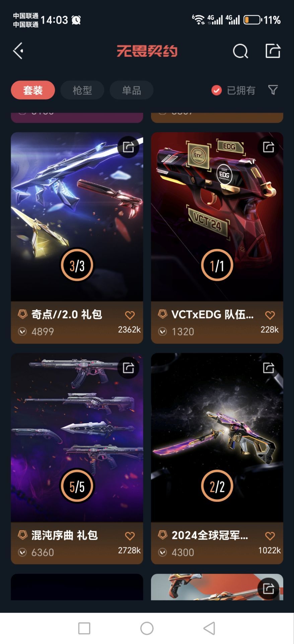Open the 混沌序曲 礼包 title
This screenshot has height=644, width=294.
click(65, 535)
